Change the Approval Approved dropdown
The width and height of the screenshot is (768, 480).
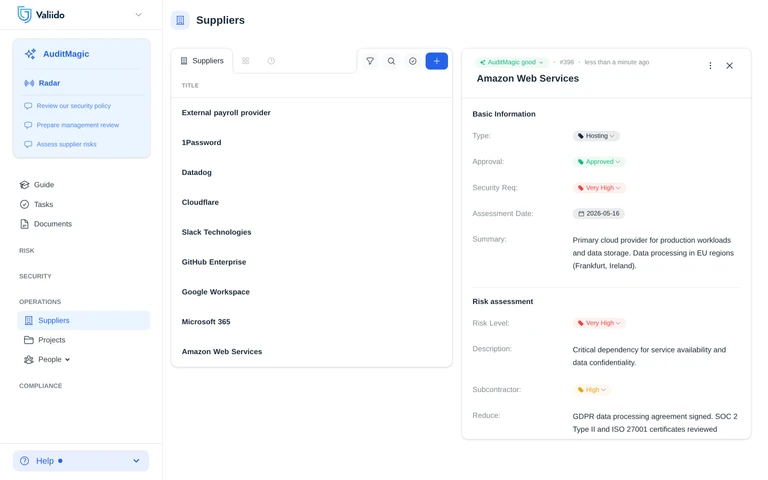pos(599,162)
